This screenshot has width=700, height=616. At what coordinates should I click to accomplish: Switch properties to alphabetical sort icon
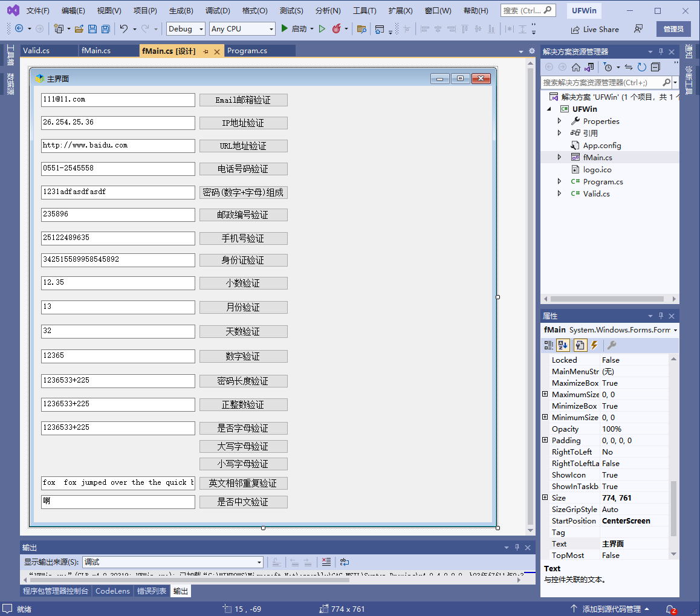[563, 345]
